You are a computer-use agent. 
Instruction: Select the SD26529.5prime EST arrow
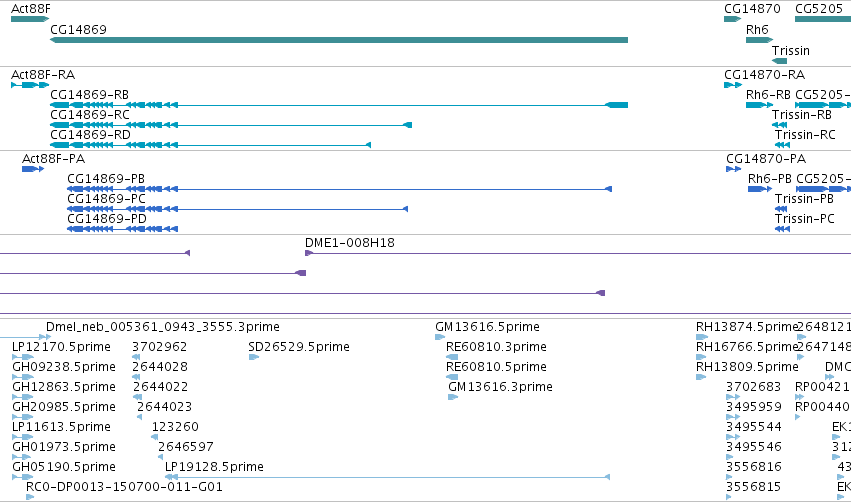(253, 357)
